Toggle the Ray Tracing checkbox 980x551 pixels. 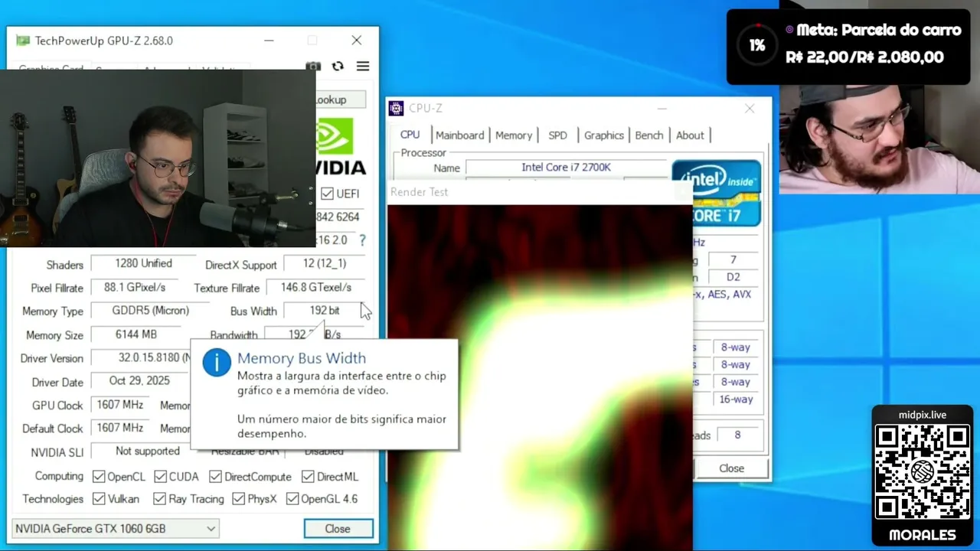click(159, 499)
